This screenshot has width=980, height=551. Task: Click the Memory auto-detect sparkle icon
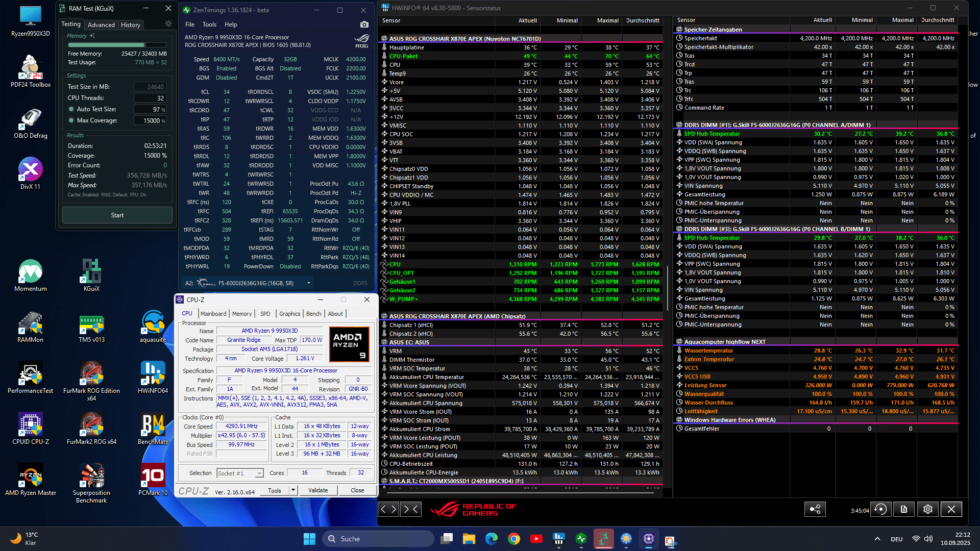(92, 36)
